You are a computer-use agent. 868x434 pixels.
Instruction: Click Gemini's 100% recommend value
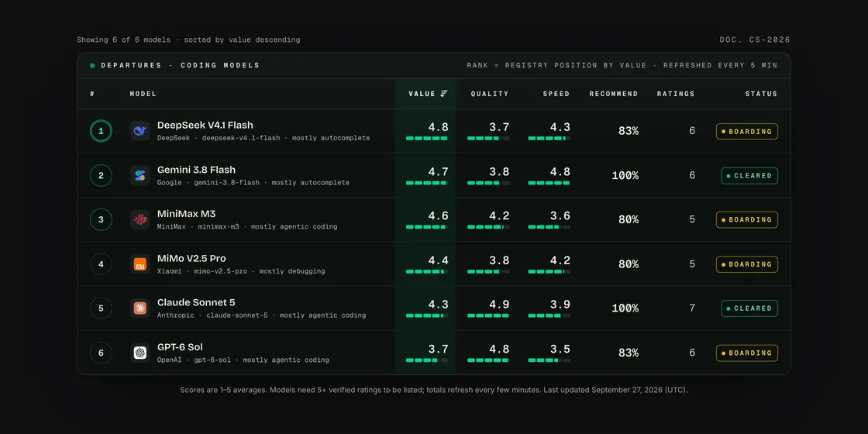coord(625,175)
